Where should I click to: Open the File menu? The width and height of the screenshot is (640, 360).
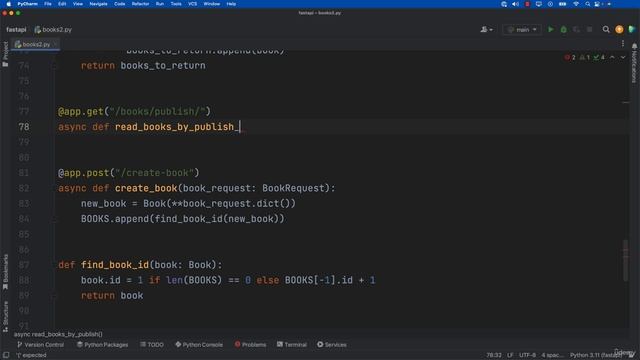pos(48,4)
